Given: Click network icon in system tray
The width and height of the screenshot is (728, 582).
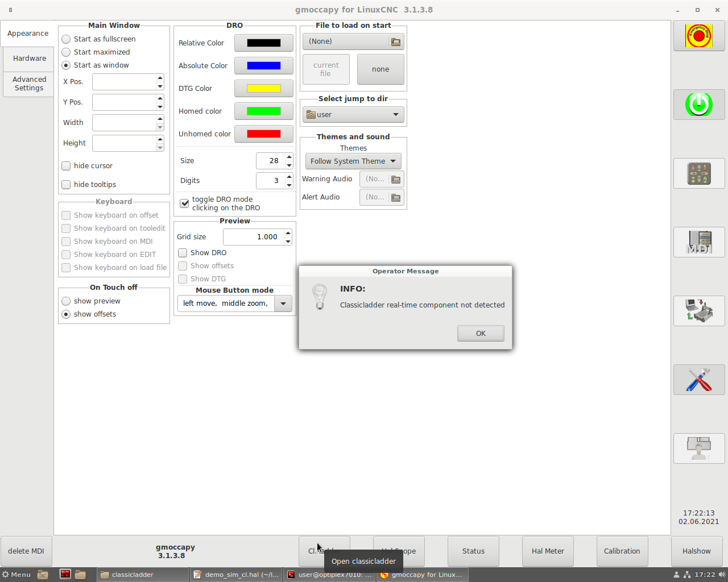Looking at the screenshot, I should click(686, 575).
